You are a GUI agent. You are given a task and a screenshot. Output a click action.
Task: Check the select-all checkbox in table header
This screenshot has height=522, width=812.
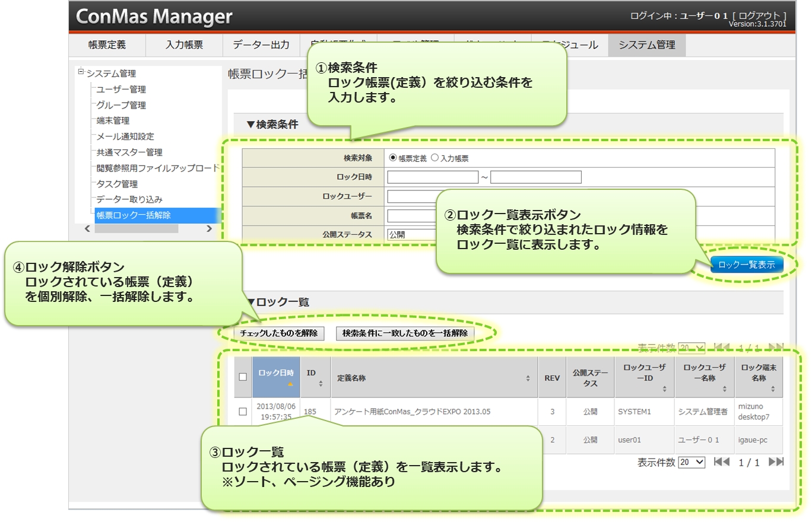(243, 377)
